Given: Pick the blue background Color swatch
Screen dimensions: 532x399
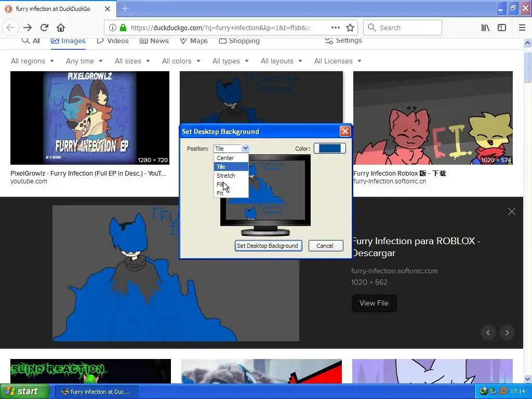Looking at the screenshot, I should 329,148.
